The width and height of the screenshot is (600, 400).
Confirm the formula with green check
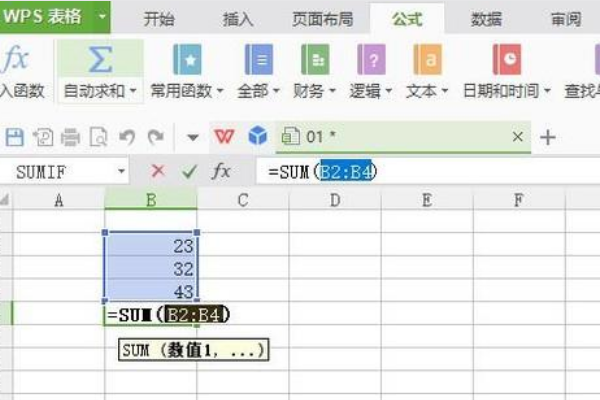189,171
